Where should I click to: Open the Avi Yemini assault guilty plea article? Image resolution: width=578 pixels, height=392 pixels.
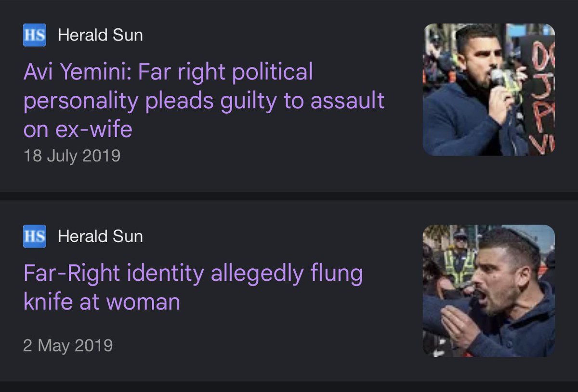click(204, 101)
